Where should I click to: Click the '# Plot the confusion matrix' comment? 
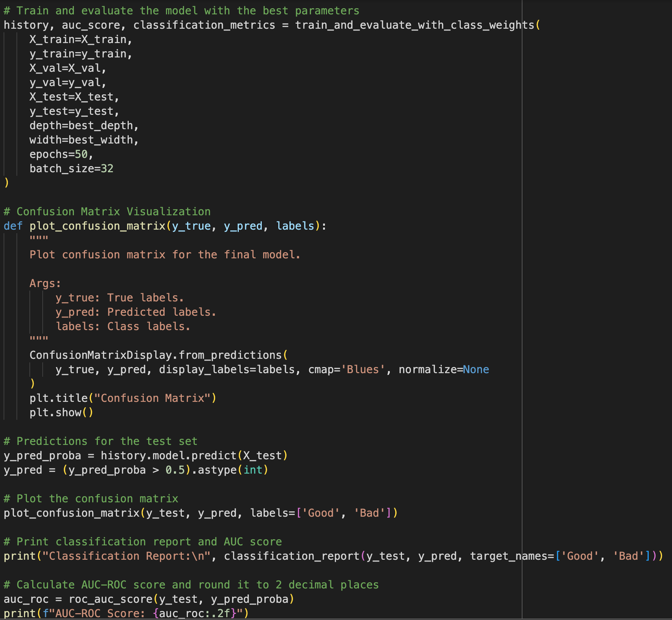[91, 499]
